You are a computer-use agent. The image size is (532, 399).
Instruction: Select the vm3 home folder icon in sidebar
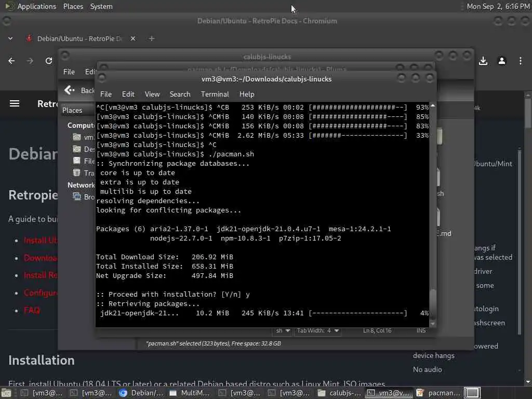click(x=77, y=137)
